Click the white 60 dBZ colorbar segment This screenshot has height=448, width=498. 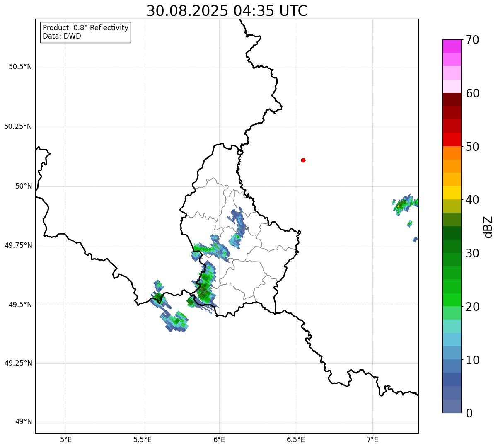coord(452,86)
